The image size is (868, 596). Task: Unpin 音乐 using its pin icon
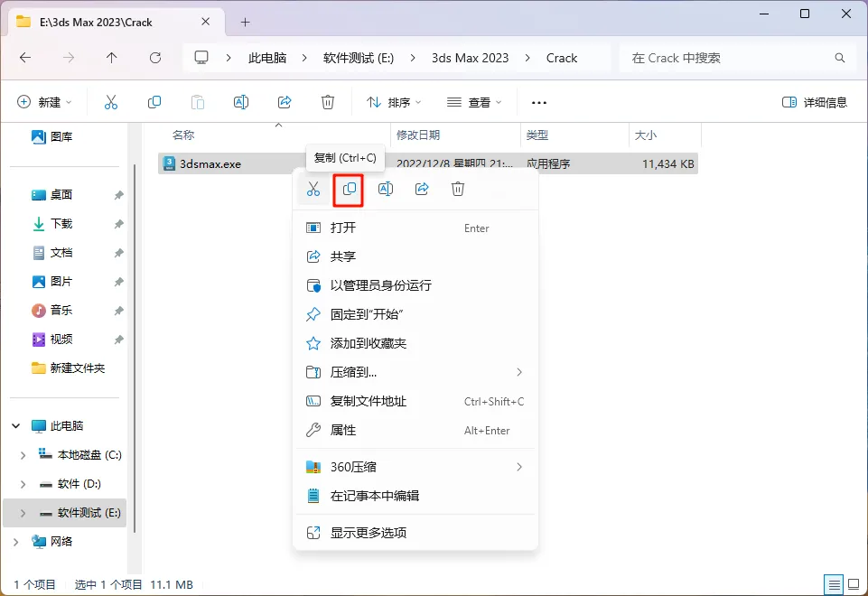click(118, 311)
